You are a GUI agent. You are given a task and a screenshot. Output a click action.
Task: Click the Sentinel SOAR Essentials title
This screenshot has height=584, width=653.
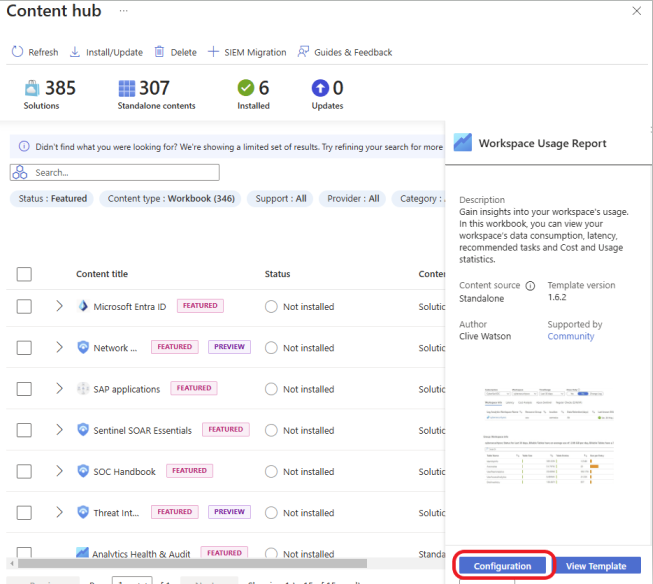pyautogui.click(x=142, y=430)
